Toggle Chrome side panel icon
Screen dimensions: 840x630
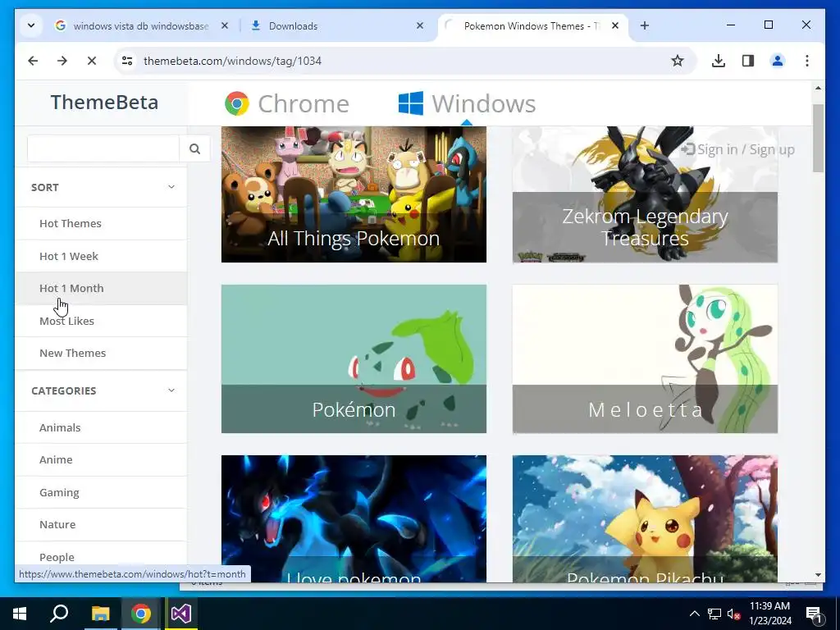[x=748, y=61]
